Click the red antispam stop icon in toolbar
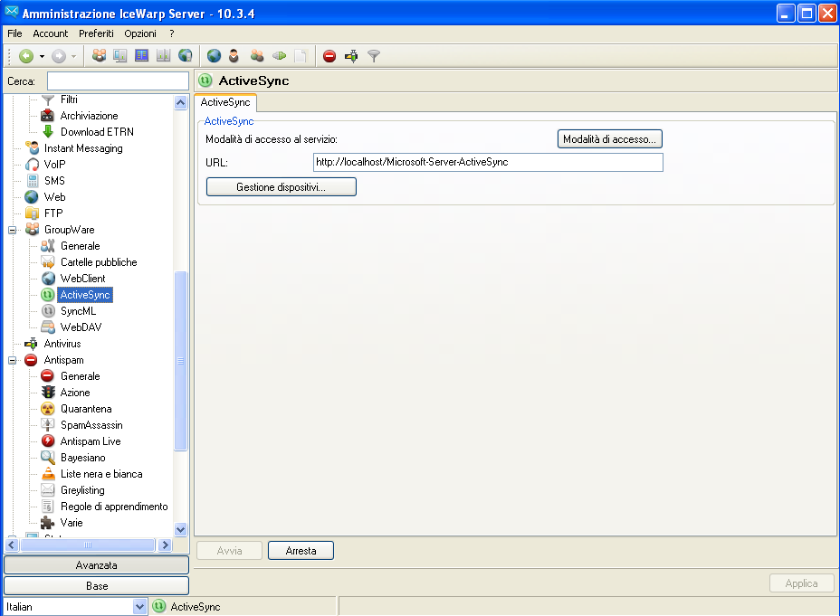Screen dimensions: 840x616 pos(329,56)
